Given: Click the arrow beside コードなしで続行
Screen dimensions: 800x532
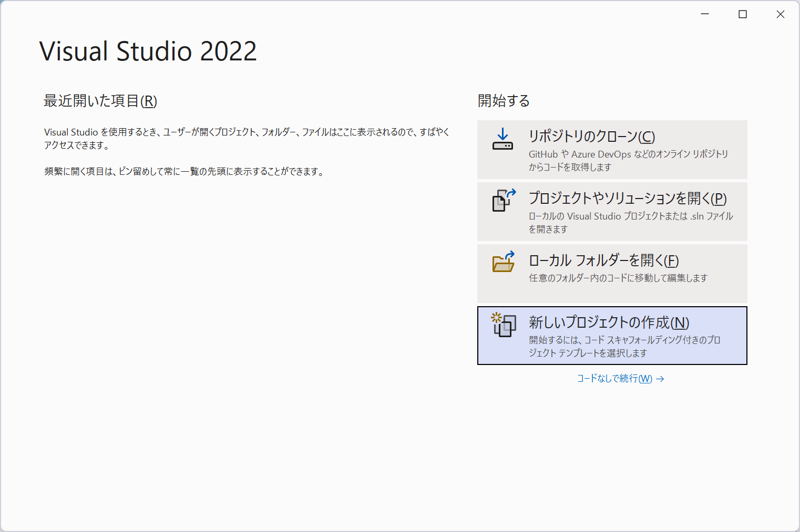Looking at the screenshot, I should click(660, 379).
